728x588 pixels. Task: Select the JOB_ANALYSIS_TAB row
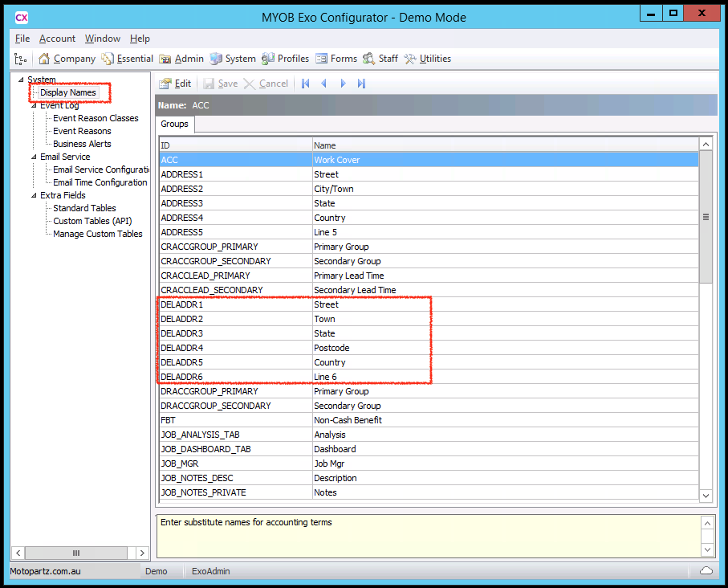pyautogui.click(x=429, y=435)
